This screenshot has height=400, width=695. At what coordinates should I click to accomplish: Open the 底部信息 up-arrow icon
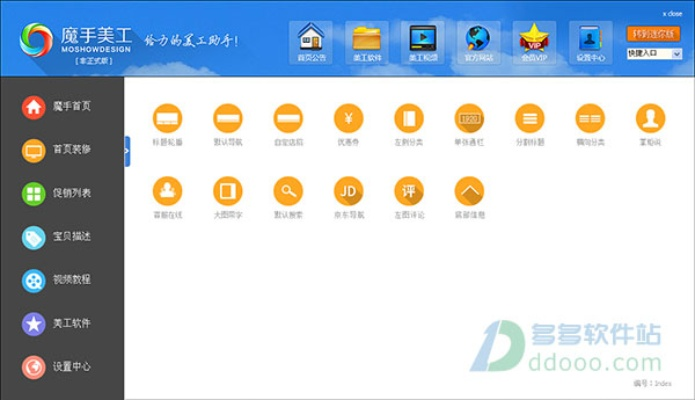[x=469, y=190]
